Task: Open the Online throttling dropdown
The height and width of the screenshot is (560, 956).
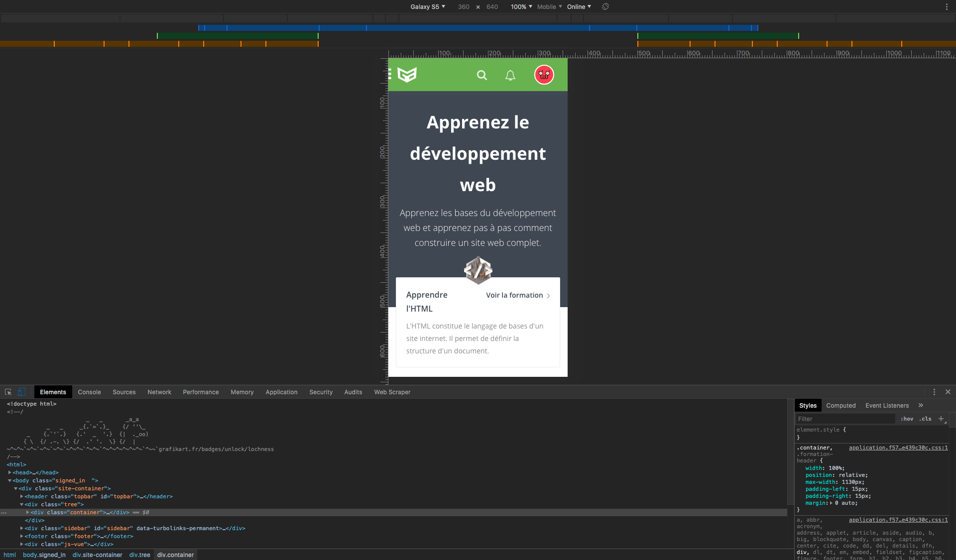Action: (579, 6)
